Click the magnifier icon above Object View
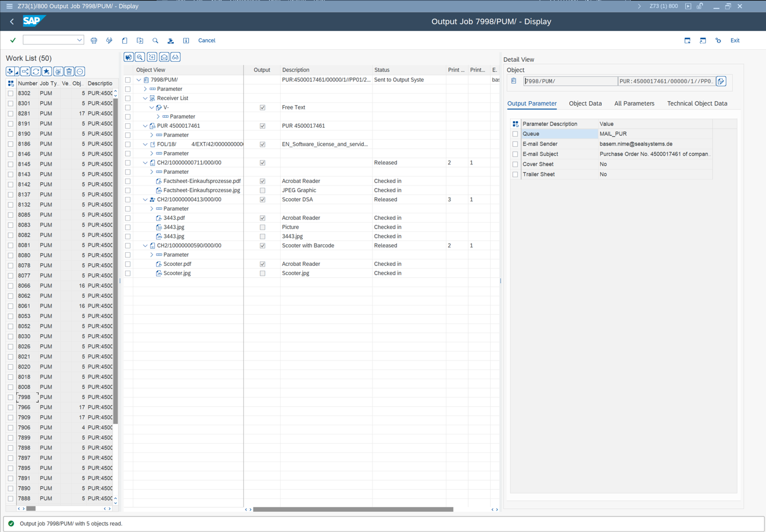Viewport: 766px width, 532px height. pyautogui.click(x=140, y=57)
